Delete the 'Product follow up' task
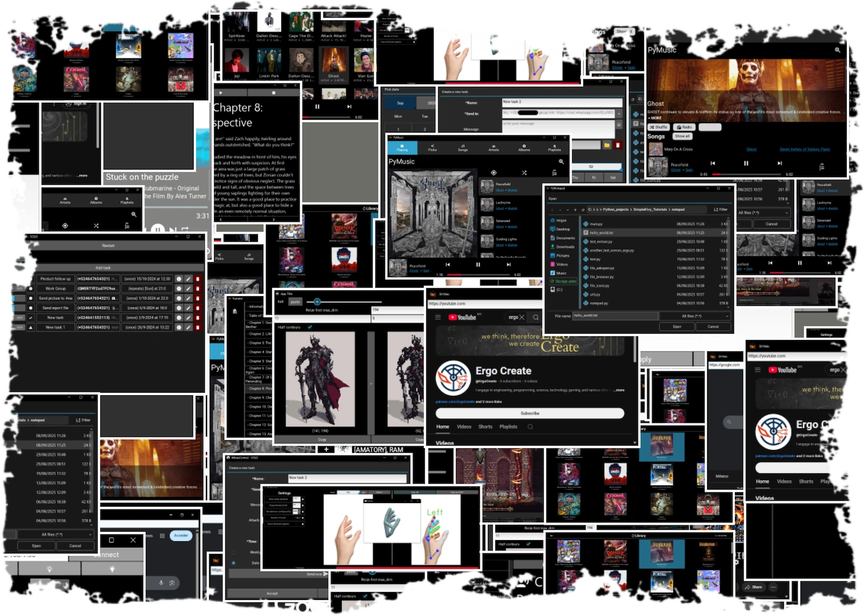 pyautogui.click(x=197, y=279)
